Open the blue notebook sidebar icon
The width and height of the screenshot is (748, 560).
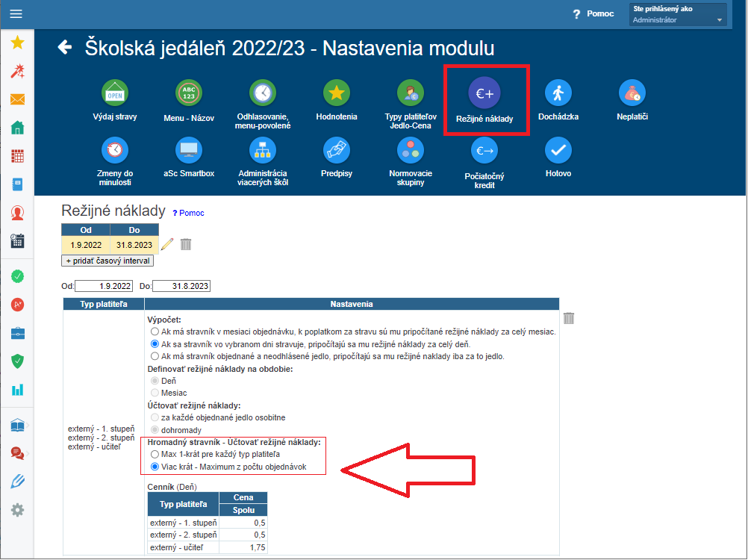[x=18, y=184]
